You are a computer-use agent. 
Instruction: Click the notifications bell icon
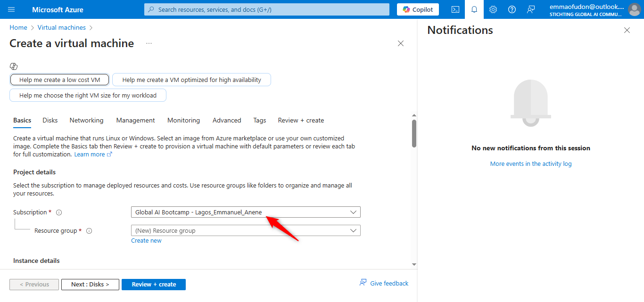click(x=474, y=9)
